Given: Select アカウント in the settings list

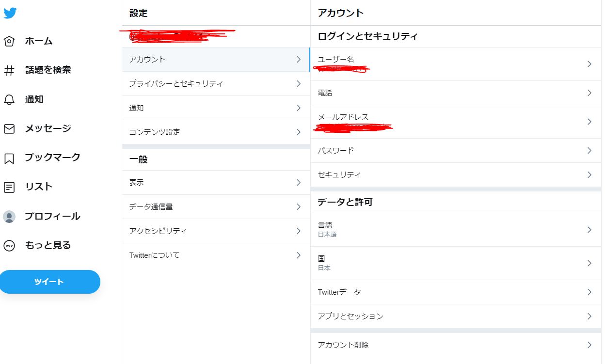Looking at the screenshot, I should click(x=147, y=60).
